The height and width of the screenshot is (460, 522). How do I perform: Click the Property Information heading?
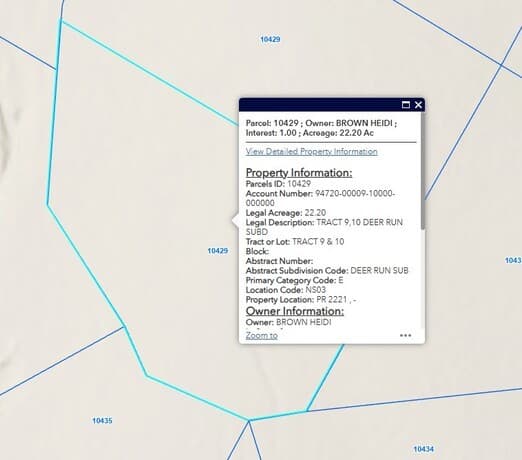tap(299, 173)
